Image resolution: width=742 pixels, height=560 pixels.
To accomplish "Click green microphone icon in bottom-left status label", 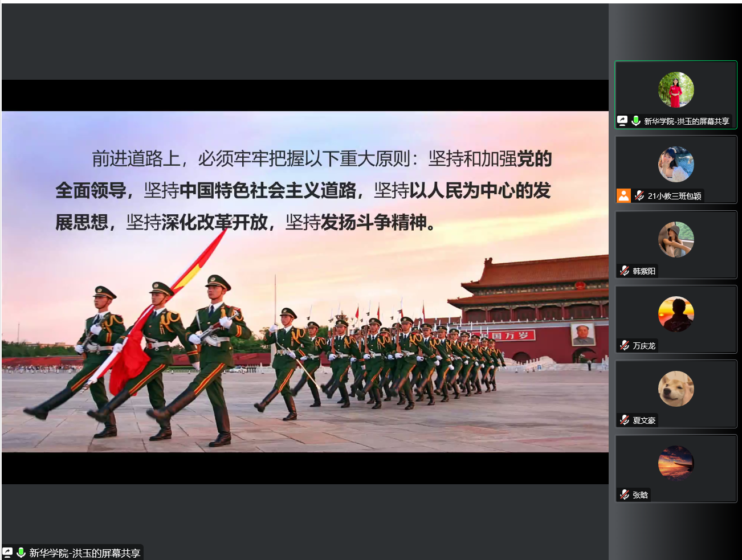I will coord(21,552).
